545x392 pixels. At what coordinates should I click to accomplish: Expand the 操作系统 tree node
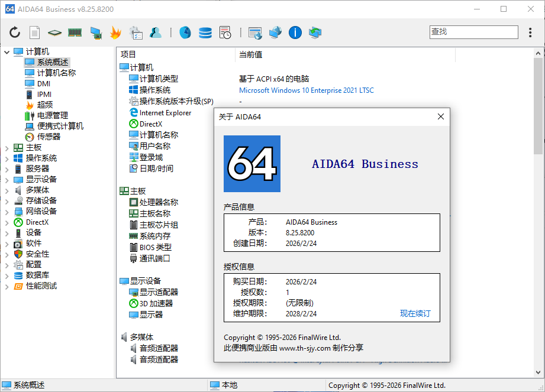tap(7, 158)
